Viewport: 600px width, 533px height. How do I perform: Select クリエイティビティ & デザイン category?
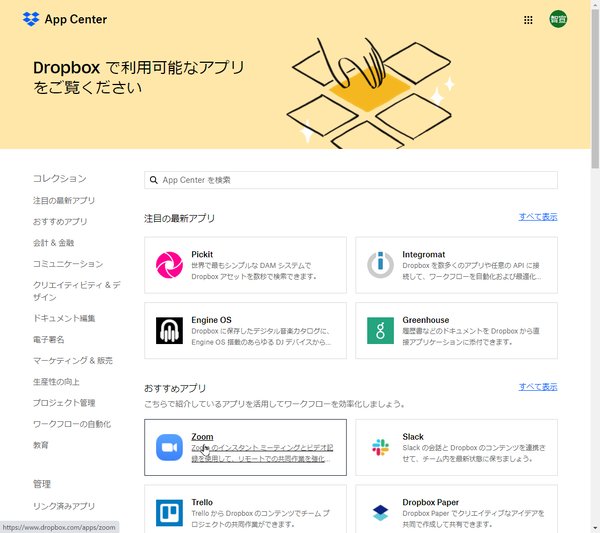[77, 291]
